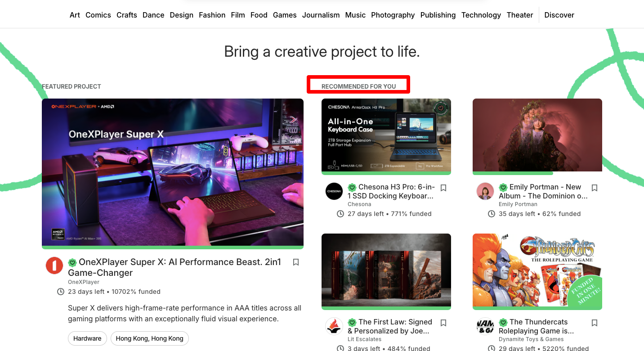Bookmark The First Law signed project

click(443, 323)
